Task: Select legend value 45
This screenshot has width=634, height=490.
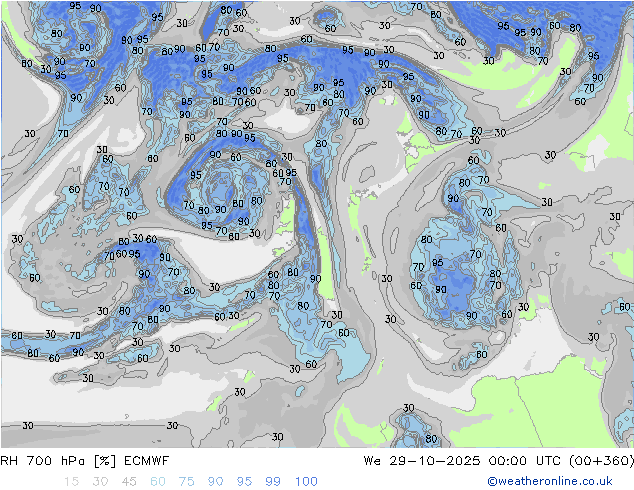Action: tap(129, 482)
